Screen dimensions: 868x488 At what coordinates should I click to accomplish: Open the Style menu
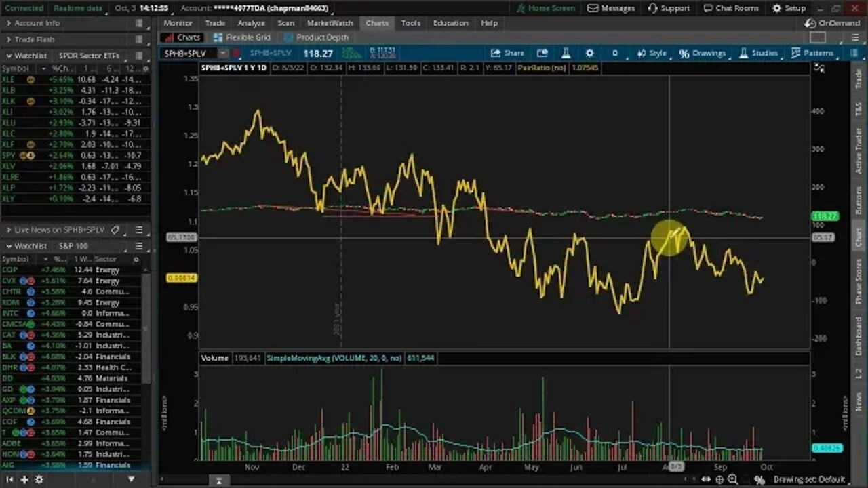[x=651, y=53]
